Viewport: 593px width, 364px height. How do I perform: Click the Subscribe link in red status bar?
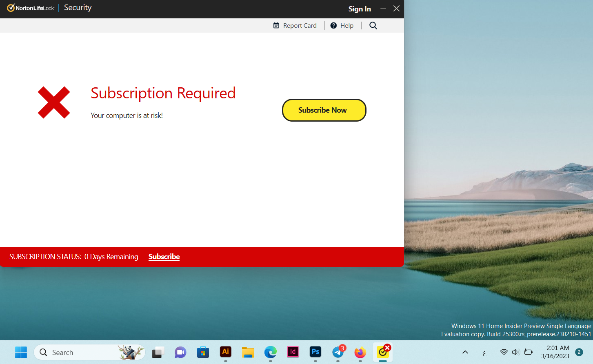[x=164, y=257]
